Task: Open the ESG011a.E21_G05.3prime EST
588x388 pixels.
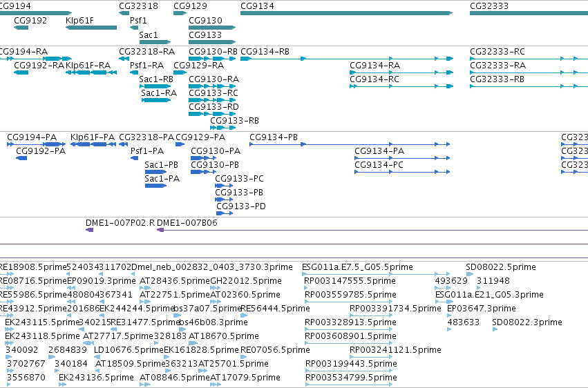Action: (x=444, y=302)
